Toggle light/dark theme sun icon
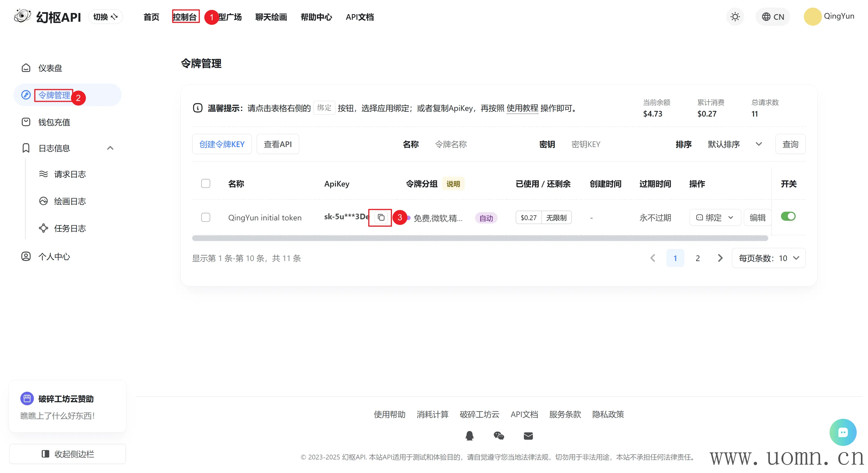The width and height of the screenshot is (868, 473). pos(735,17)
